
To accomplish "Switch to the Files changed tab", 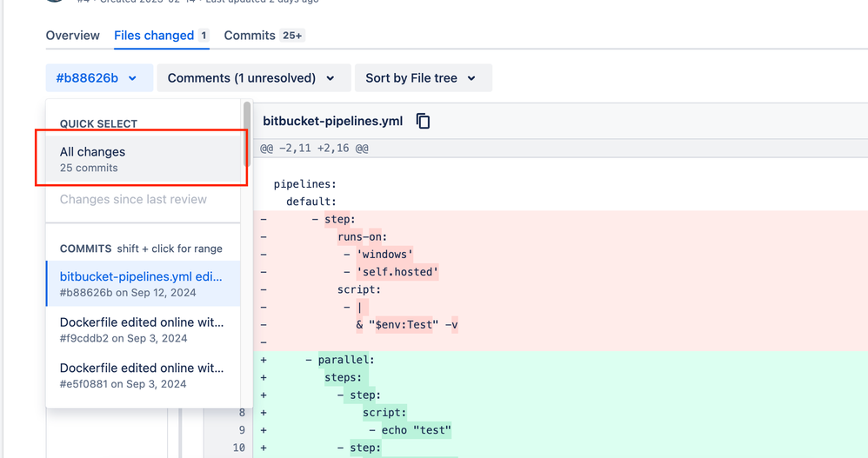I will 162,36.
